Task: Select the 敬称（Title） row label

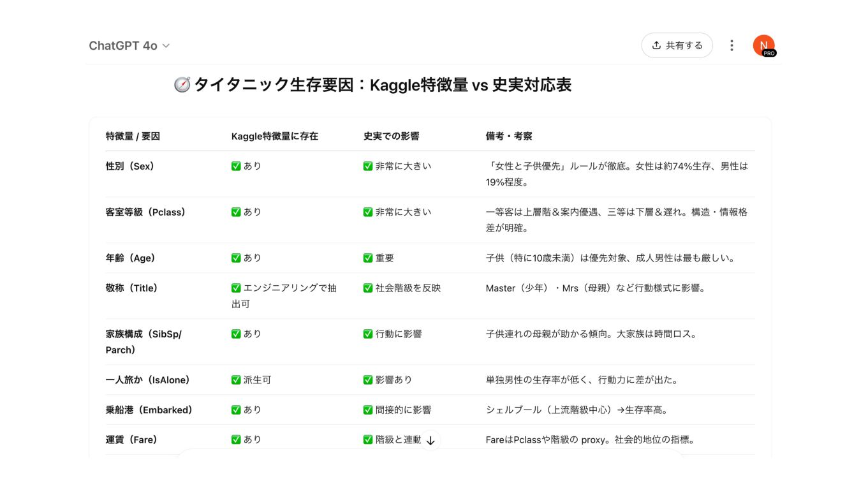Action: coord(131,288)
